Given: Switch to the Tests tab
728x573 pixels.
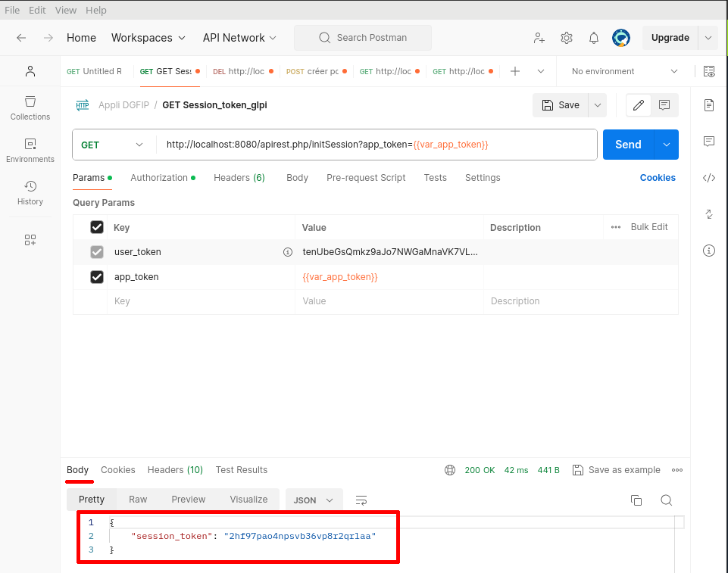Looking at the screenshot, I should click(x=435, y=178).
